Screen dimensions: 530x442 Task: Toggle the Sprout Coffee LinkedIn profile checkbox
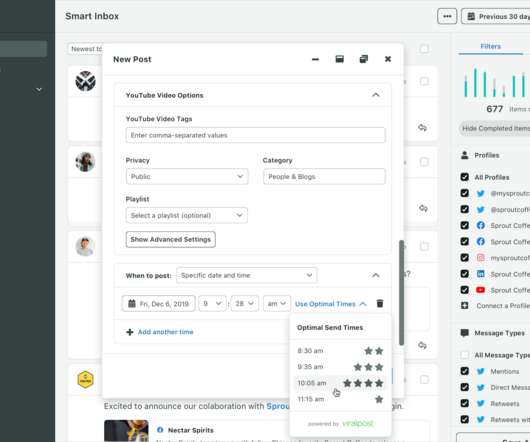(x=465, y=274)
